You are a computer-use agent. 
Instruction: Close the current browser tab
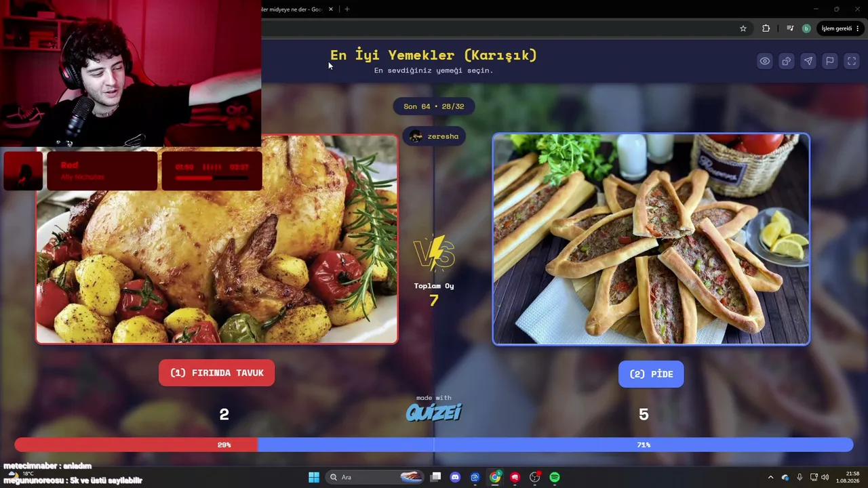tap(331, 9)
